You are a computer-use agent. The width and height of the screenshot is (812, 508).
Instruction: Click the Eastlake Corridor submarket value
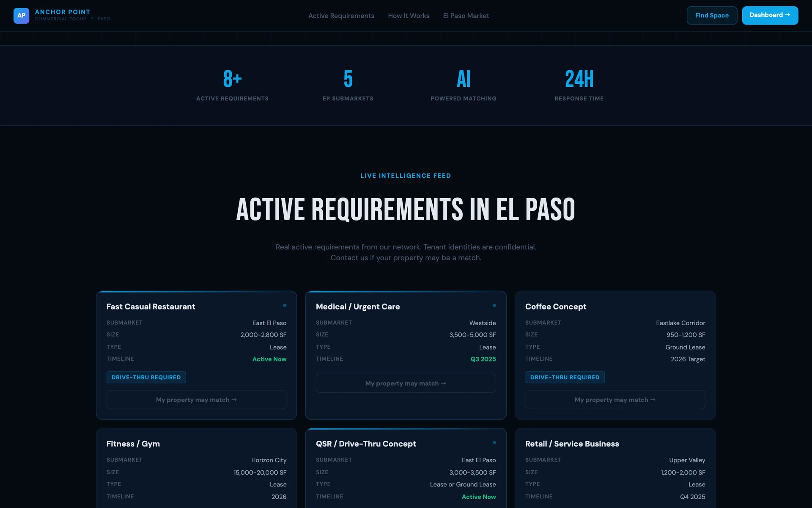[680, 323]
